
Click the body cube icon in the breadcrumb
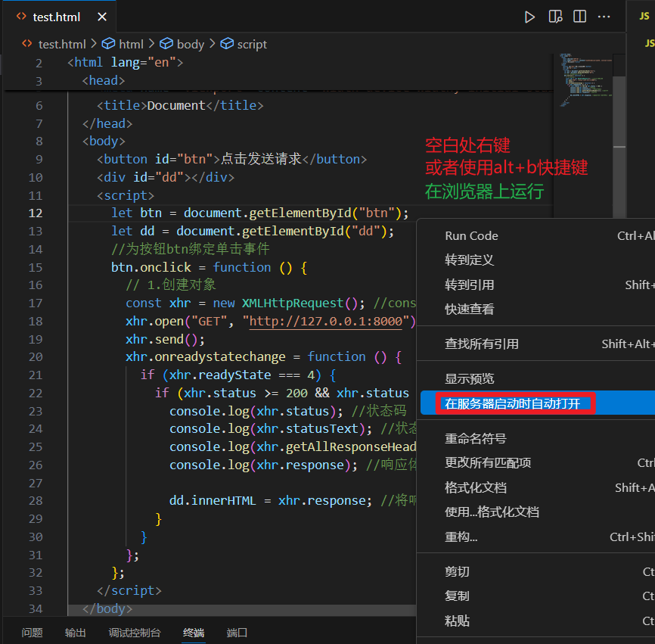166,43
